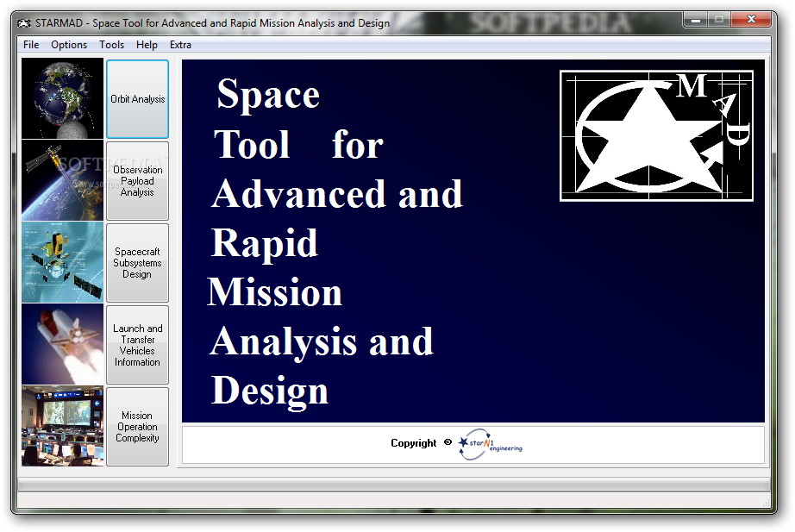Click the starN1 engineering logo

point(491,444)
